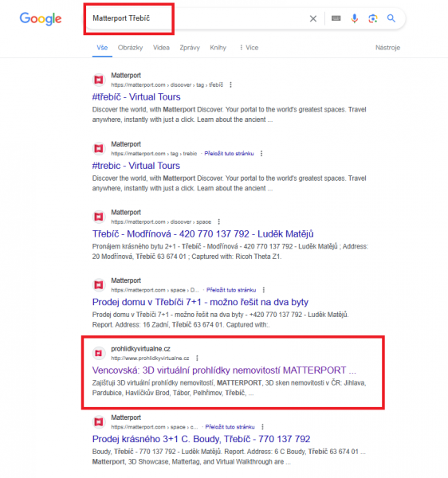Open Vencovská 3D virtuální prohlídky result

pyautogui.click(x=224, y=370)
